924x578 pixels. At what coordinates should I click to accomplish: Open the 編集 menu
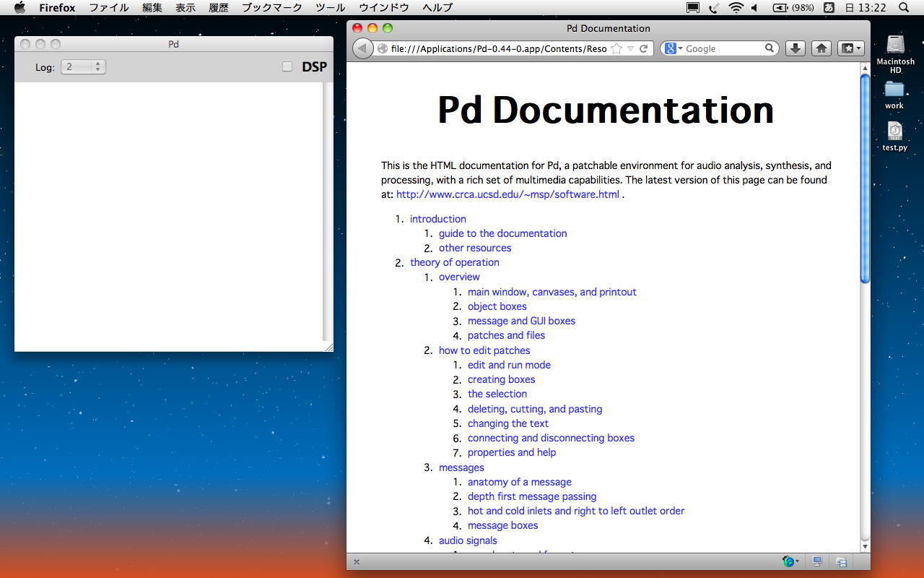coord(152,8)
